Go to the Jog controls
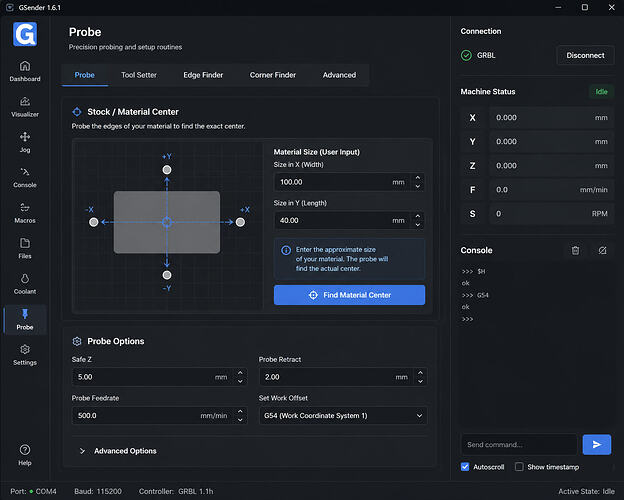 point(25,142)
